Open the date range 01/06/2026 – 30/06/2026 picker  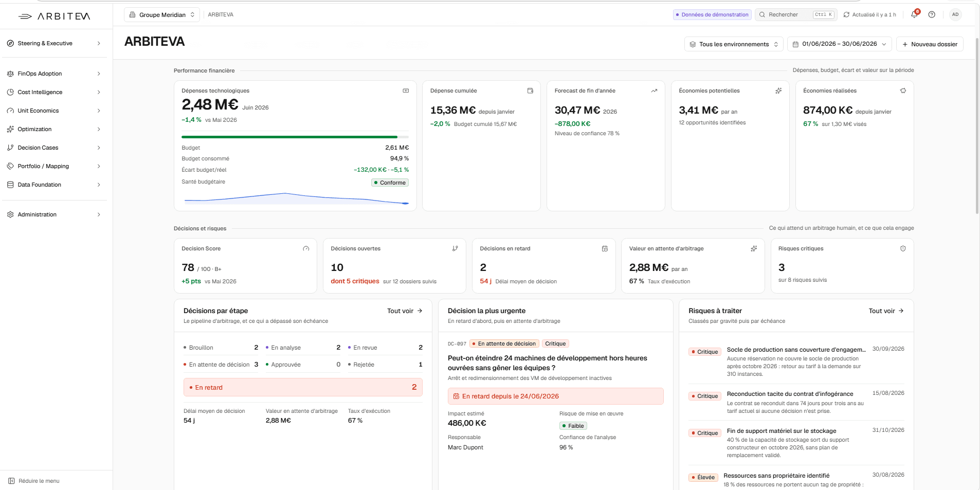click(x=839, y=44)
